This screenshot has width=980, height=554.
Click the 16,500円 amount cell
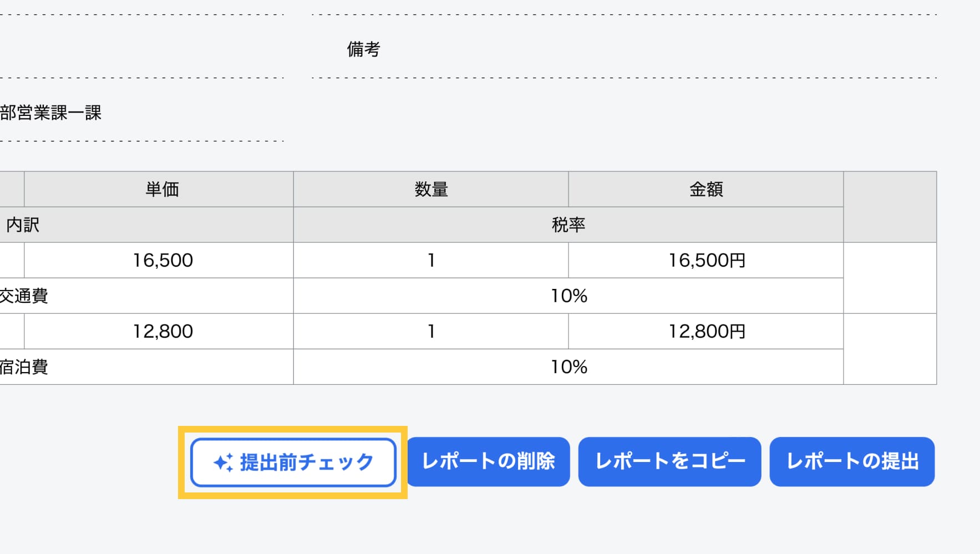(706, 260)
